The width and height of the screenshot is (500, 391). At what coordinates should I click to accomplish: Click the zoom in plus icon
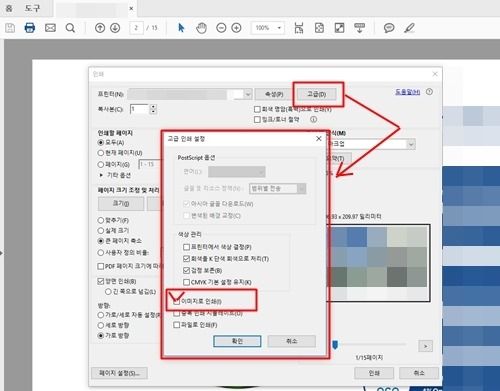click(236, 28)
